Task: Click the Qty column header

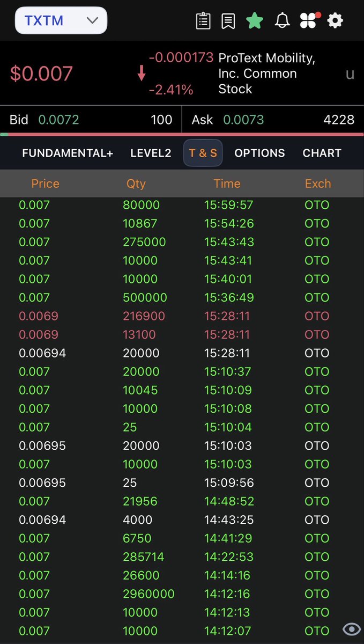Action: 136,184
